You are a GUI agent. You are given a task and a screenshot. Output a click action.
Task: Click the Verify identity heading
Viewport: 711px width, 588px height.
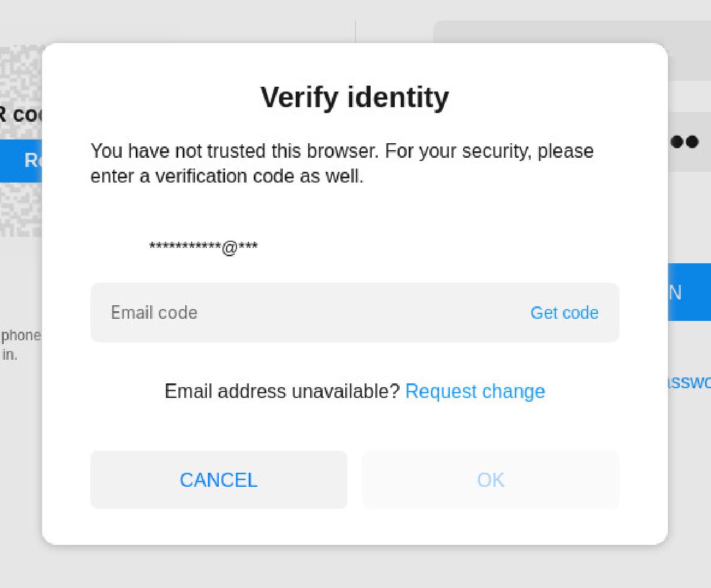[x=354, y=97]
